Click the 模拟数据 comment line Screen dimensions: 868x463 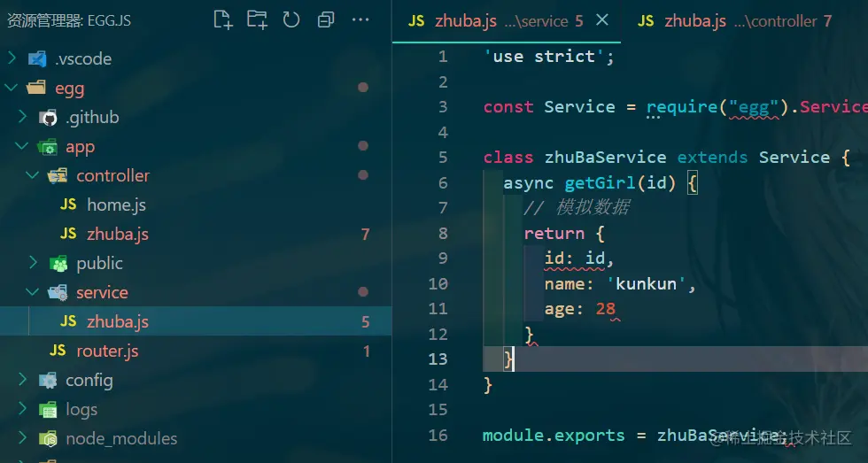pos(577,207)
